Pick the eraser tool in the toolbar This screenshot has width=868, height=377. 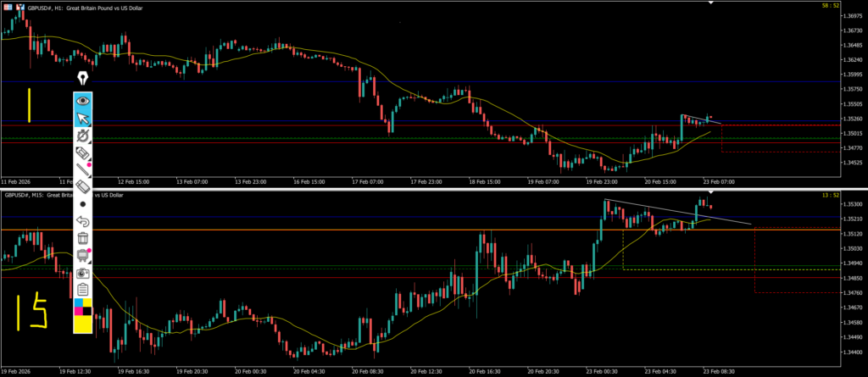coord(83,186)
